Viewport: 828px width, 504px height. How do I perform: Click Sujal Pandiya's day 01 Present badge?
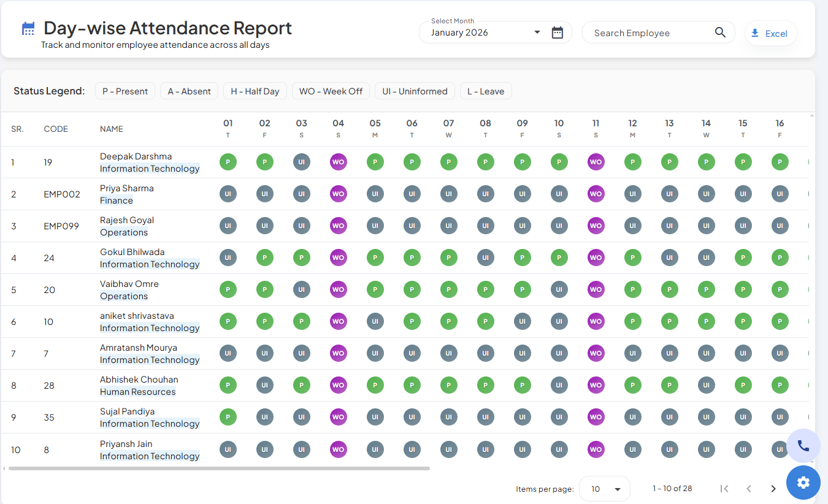(228, 417)
